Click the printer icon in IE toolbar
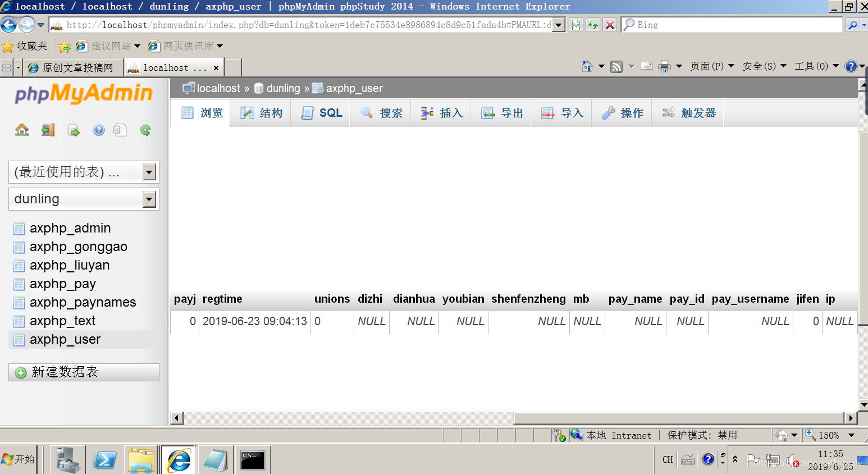The image size is (868, 474). (x=664, y=66)
